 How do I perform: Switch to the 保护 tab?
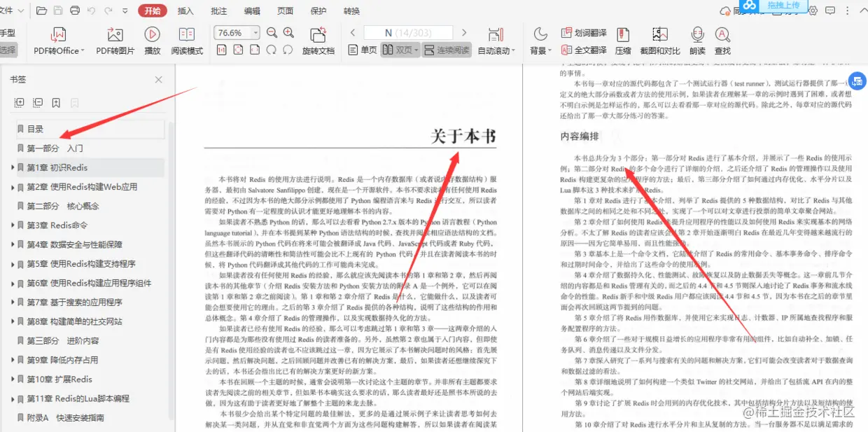click(318, 11)
